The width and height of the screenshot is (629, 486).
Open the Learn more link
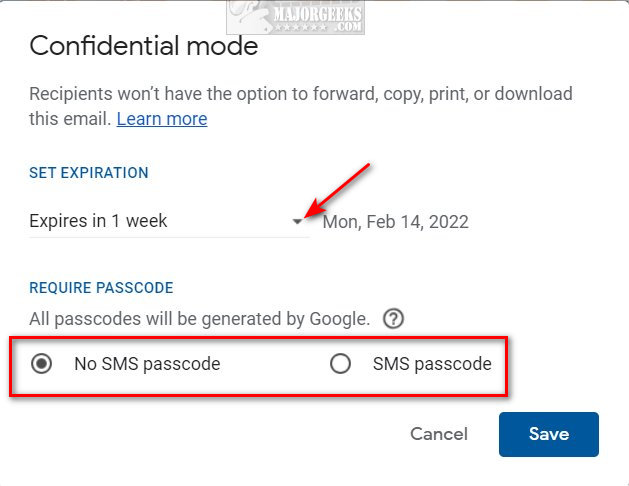coord(162,119)
